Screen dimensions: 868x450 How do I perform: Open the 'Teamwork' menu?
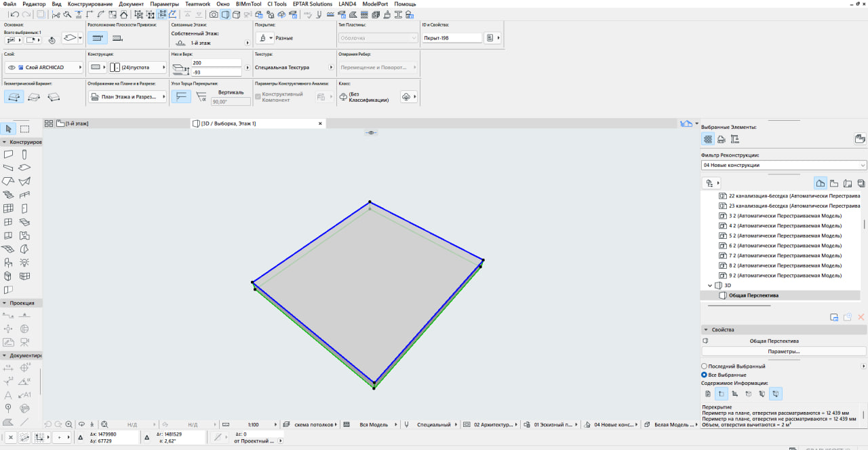[x=198, y=4]
